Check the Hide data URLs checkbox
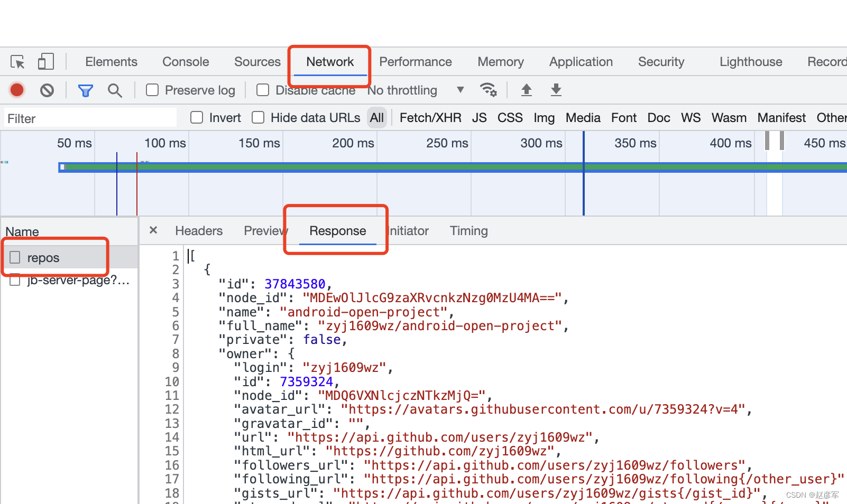847x504 pixels. 258,117
